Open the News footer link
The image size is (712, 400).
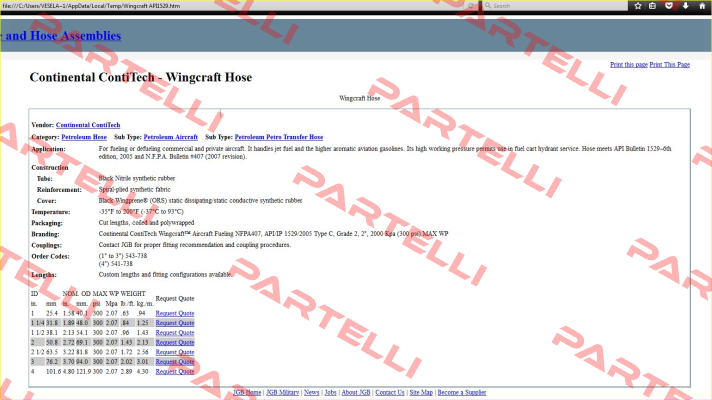point(312,392)
